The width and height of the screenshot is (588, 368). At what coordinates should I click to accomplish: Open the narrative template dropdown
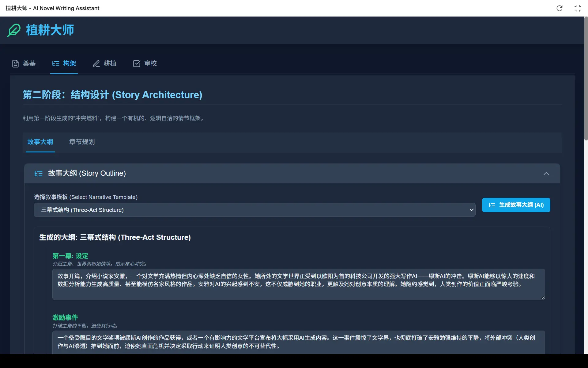254,210
